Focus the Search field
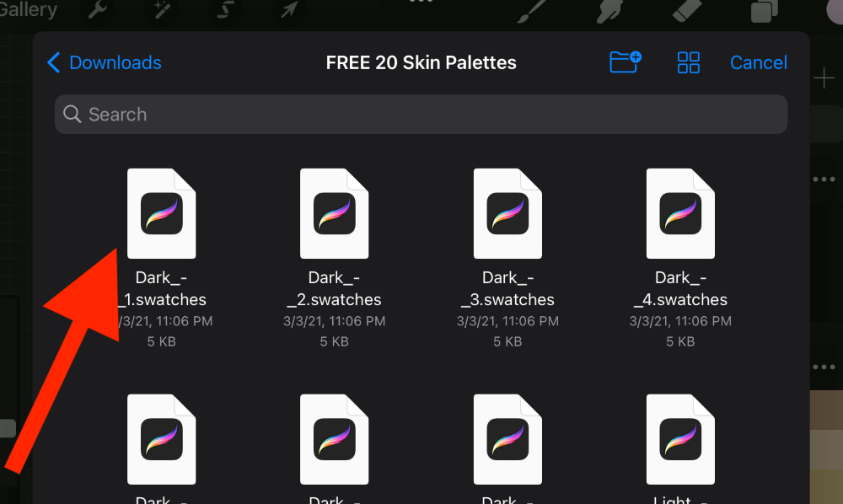The width and height of the screenshot is (843, 504). pyautogui.click(x=421, y=115)
